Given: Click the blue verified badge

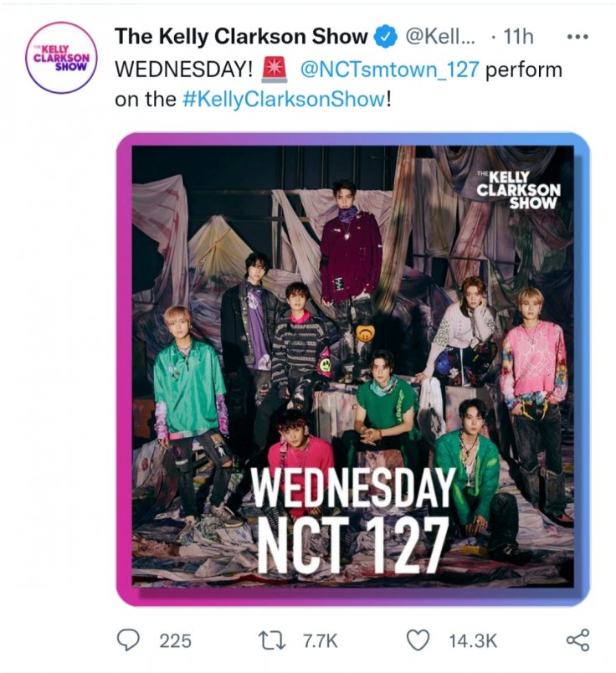Looking at the screenshot, I should (385, 37).
